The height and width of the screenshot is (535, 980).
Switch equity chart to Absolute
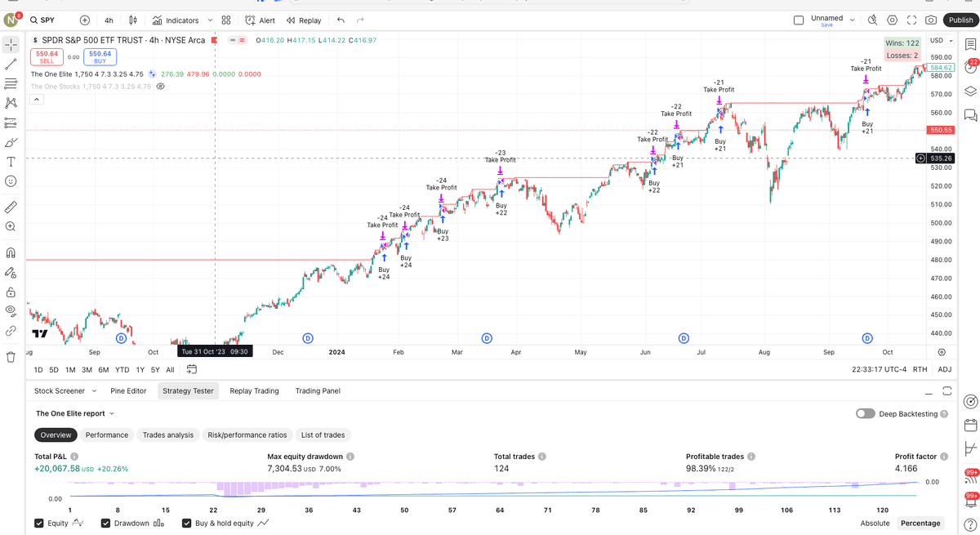pyautogui.click(x=875, y=524)
